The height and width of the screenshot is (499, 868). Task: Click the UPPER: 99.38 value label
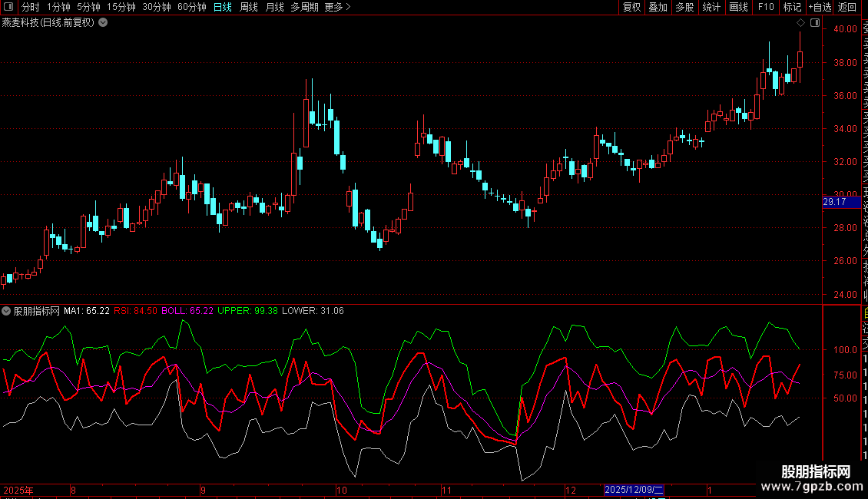point(247,311)
